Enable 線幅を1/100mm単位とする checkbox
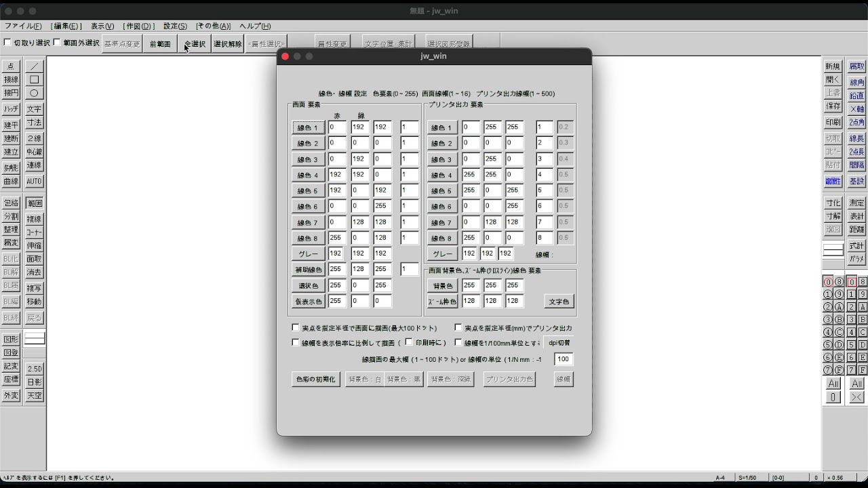The image size is (868, 488). (458, 343)
